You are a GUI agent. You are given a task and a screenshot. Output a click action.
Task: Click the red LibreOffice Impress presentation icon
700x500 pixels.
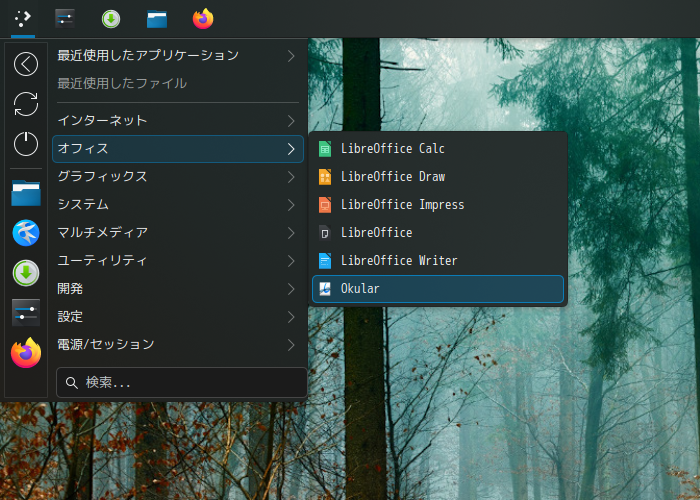[x=325, y=205]
